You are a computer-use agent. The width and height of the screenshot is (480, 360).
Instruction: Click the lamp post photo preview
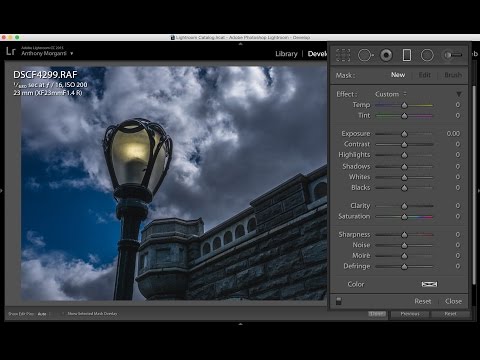174,183
